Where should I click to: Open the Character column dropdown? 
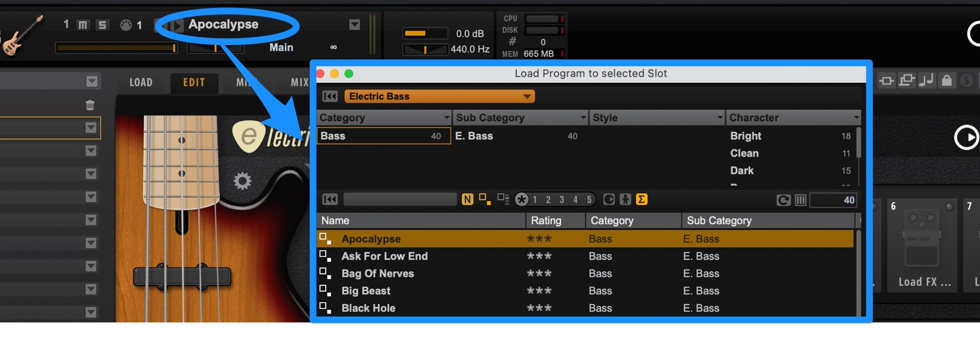coord(856,118)
